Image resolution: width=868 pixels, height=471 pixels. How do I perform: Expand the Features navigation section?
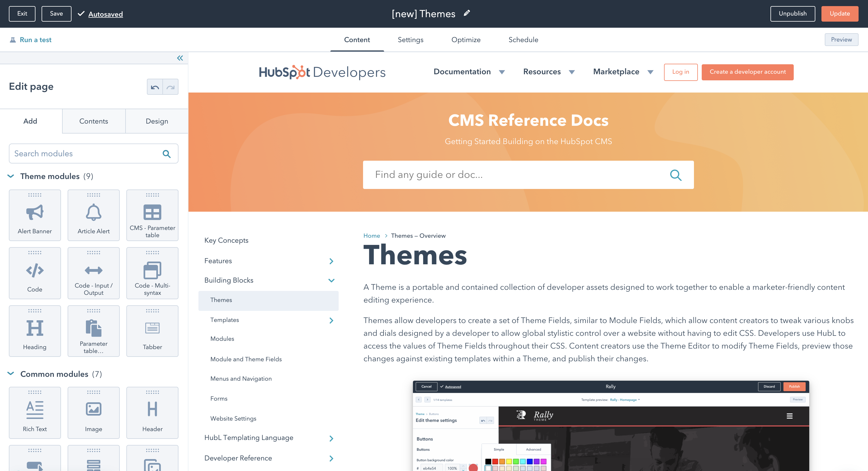click(331, 260)
